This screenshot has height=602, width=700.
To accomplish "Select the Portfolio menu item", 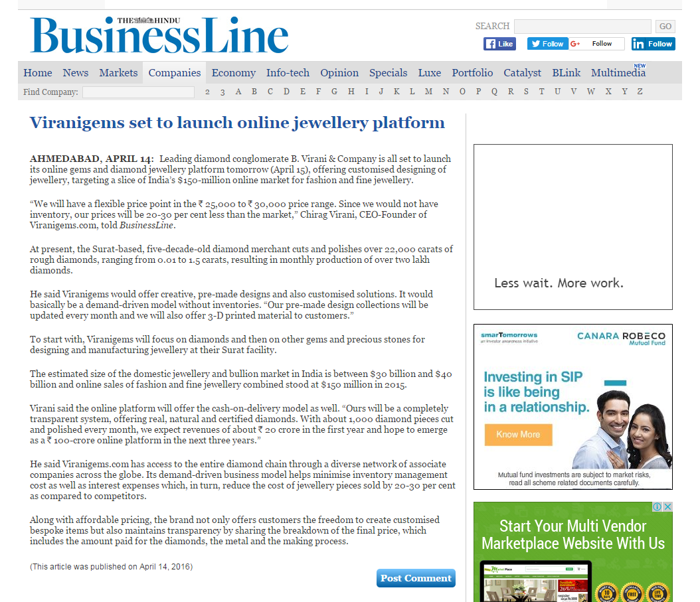I will point(472,73).
